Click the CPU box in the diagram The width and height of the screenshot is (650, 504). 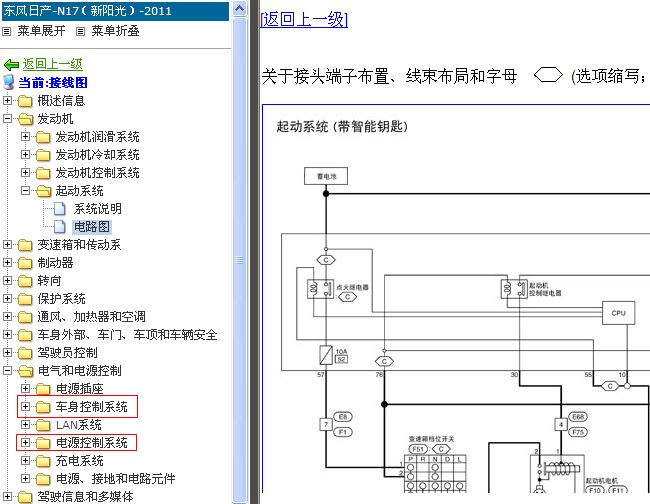coord(618,313)
